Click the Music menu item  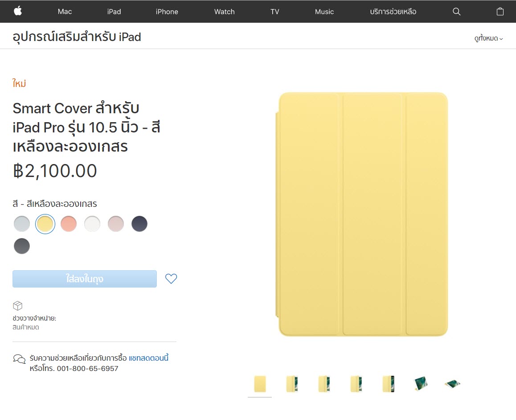tap(324, 11)
